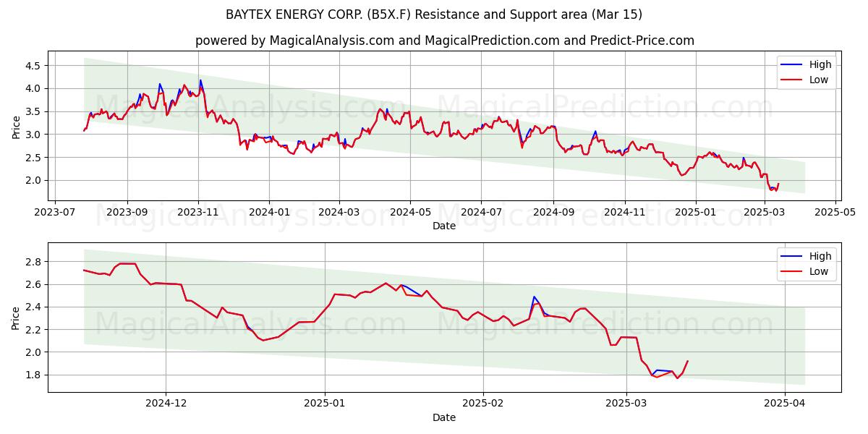Click the top chart y-axis value 4.0
This screenshot has width=868, height=434.
coord(35,88)
